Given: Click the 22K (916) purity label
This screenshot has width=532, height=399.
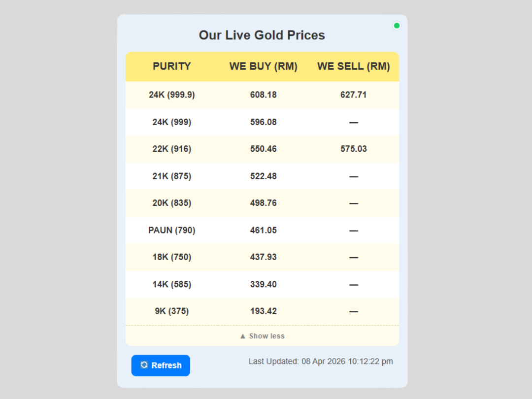Looking at the screenshot, I should pyautogui.click(x=171, y=149).
